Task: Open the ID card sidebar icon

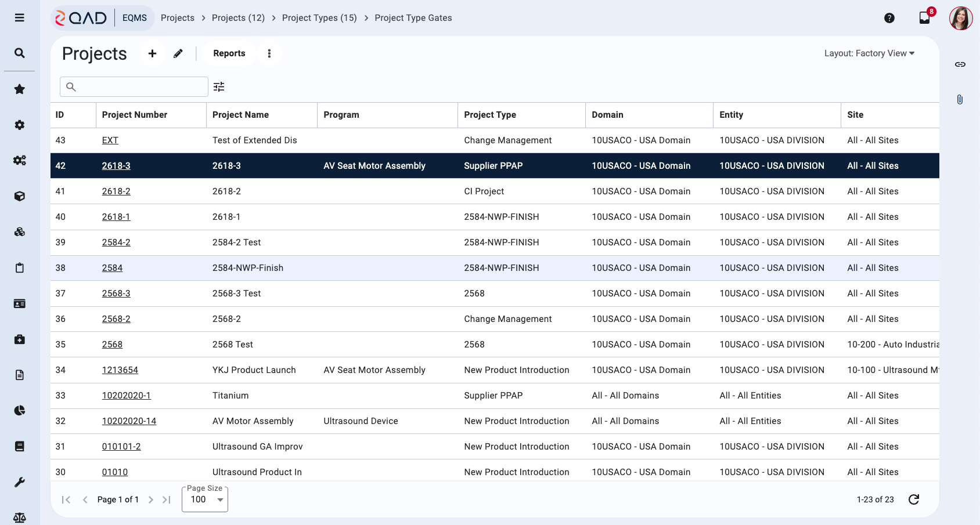Action: point(19,303)
